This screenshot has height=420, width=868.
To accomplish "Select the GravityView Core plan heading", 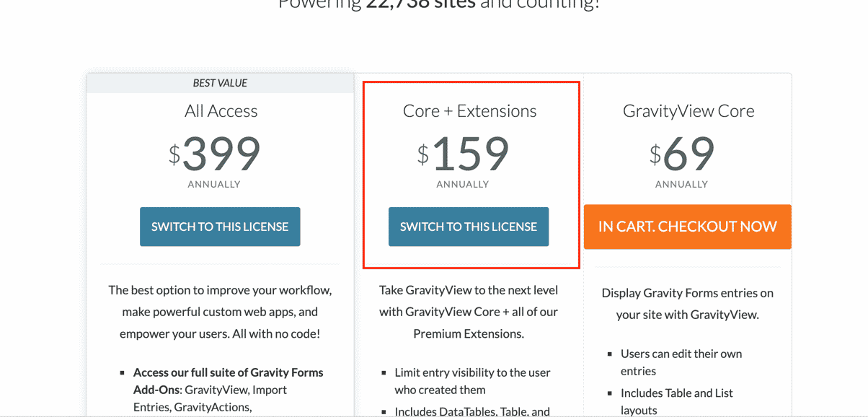I will 688,110.
